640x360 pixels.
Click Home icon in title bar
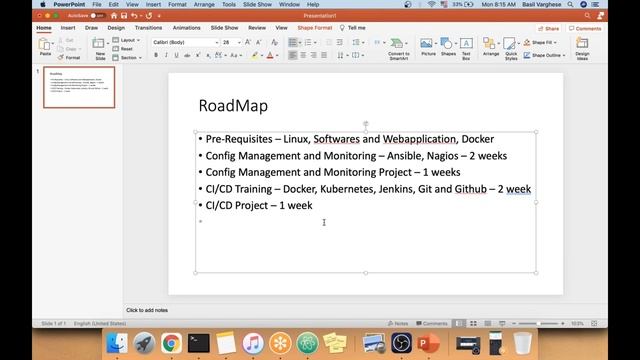point(114,16)
